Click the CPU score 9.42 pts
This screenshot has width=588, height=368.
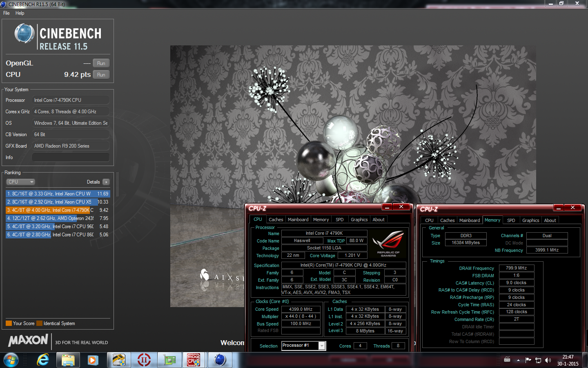click(x=77, y=74)
